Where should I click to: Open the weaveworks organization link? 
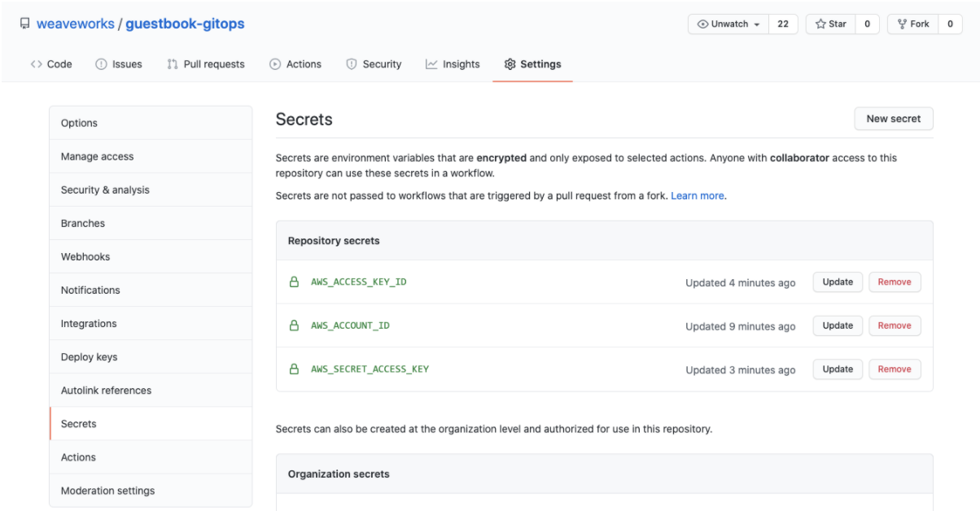click(75, 24)
